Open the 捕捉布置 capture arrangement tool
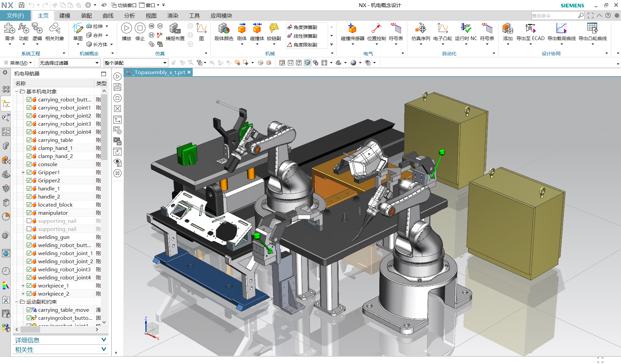 point(175,28)
